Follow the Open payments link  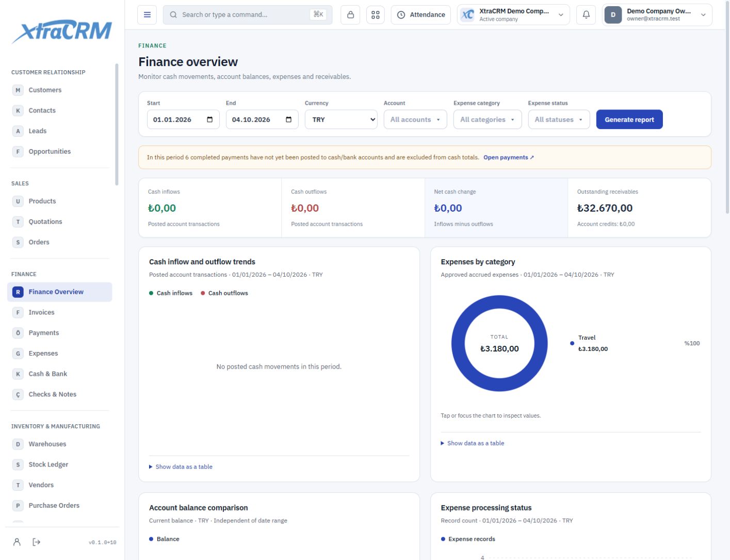coord(509,157)
